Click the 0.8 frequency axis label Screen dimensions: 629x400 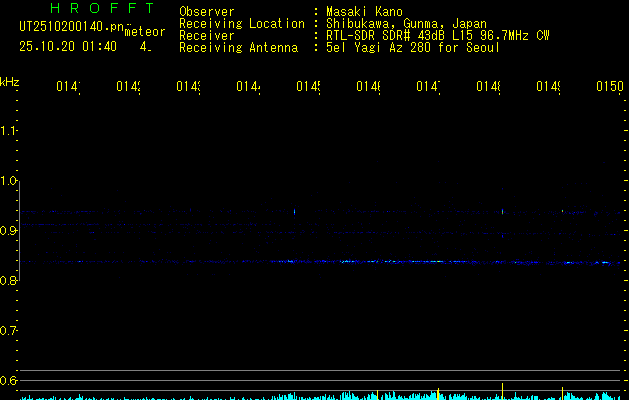pyautogui.click(x=9, y=280)
